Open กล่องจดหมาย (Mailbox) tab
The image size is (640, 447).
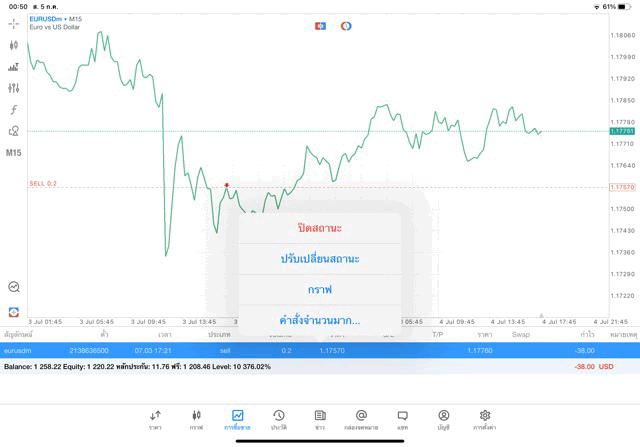point(361,418)
